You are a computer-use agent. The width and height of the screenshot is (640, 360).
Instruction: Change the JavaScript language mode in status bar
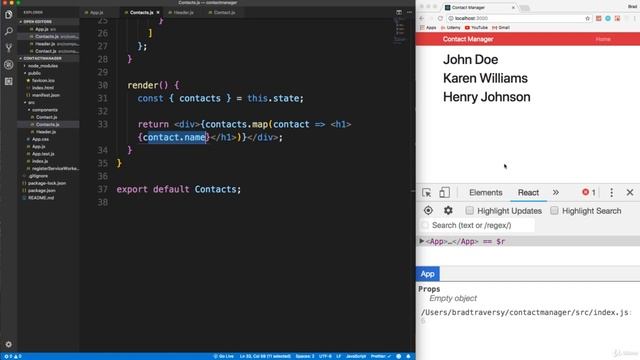(356, 356)
